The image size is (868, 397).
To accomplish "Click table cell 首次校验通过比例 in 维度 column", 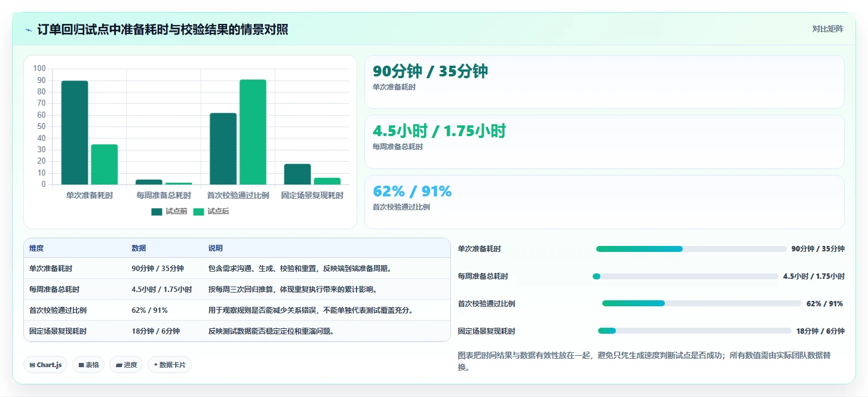I will point(58,310).
